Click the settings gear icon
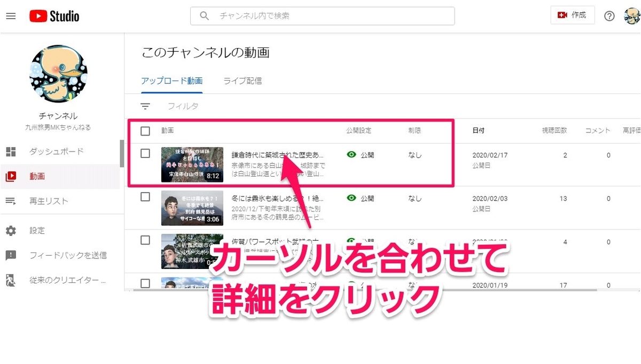 click(x=11, y=231)
